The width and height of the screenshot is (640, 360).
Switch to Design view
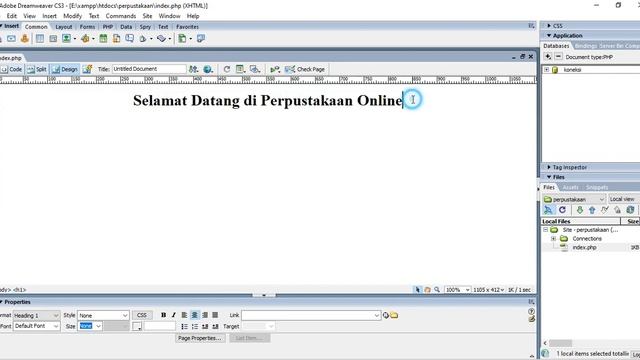tap(65, 69)
